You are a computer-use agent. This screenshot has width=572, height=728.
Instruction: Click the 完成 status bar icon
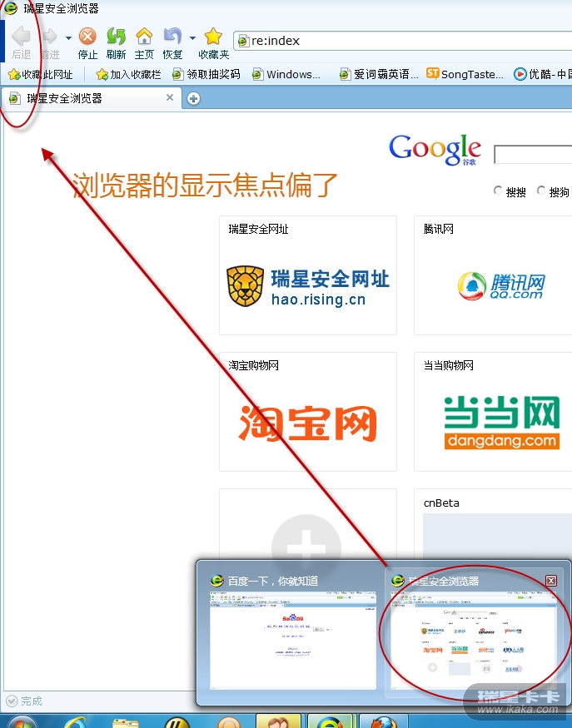(12, 701)
